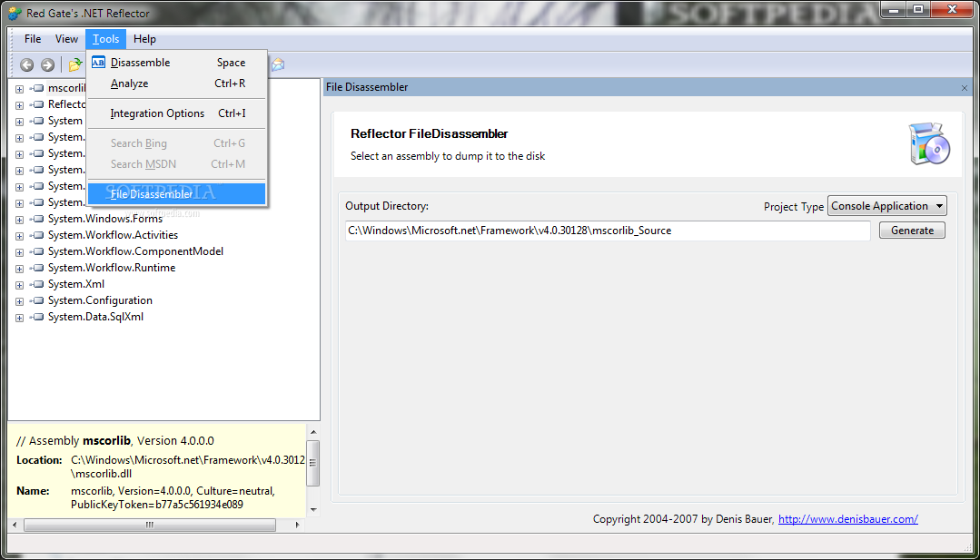Open an assembly with the folder toolbar icon
This screenshot has height=560, width=980.
(75, 64)
